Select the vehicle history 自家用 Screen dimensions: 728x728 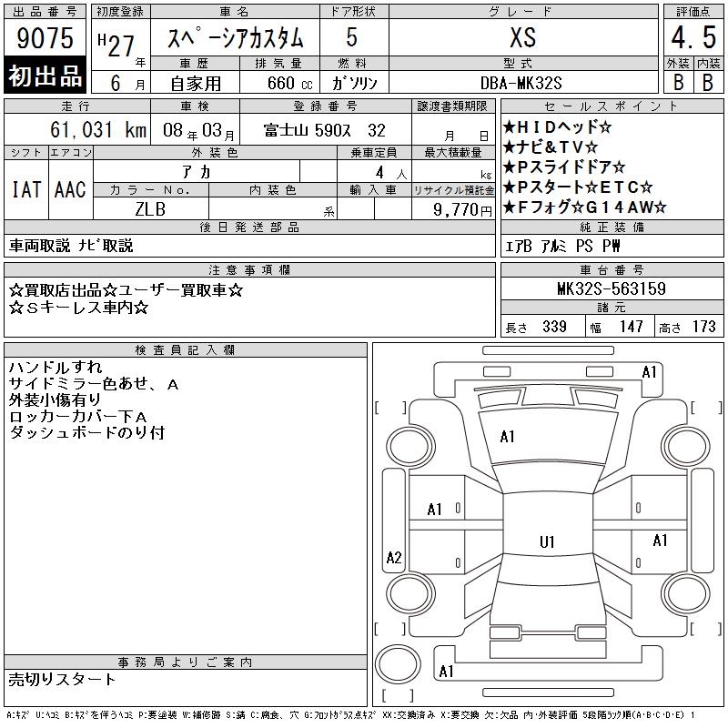pos(196,84)
